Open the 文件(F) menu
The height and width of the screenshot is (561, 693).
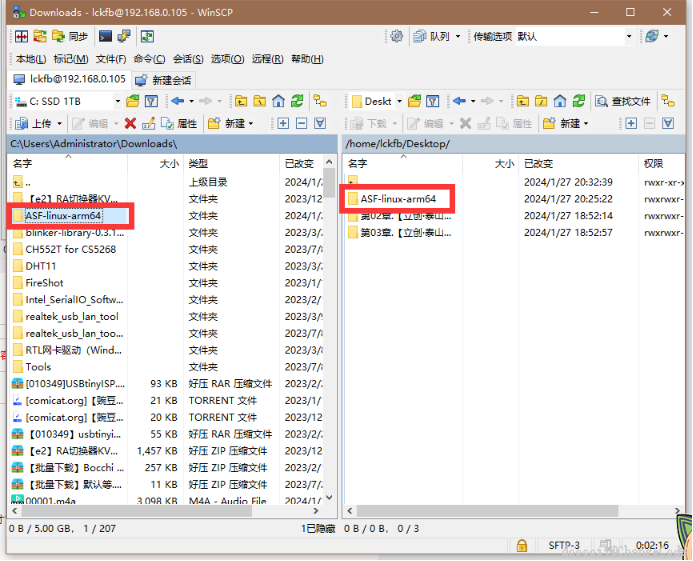click(x=111, y=59)
